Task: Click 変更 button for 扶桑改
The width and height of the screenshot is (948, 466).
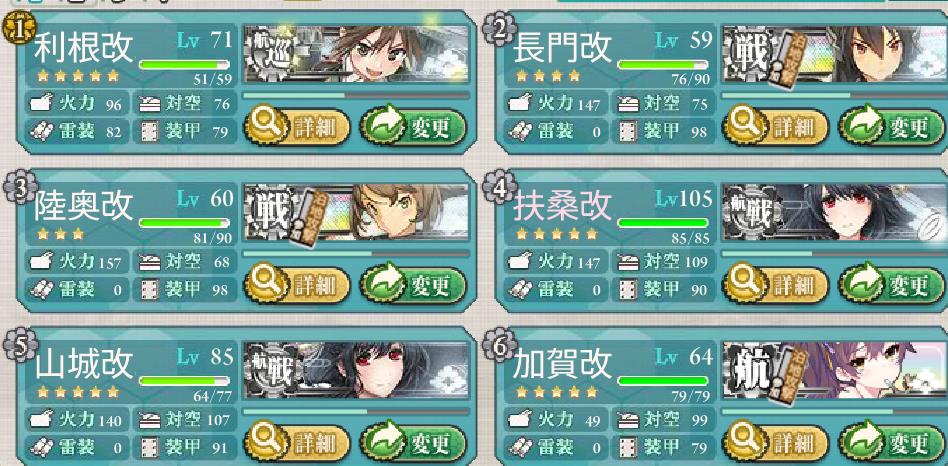Action: (x=892, y=285)
